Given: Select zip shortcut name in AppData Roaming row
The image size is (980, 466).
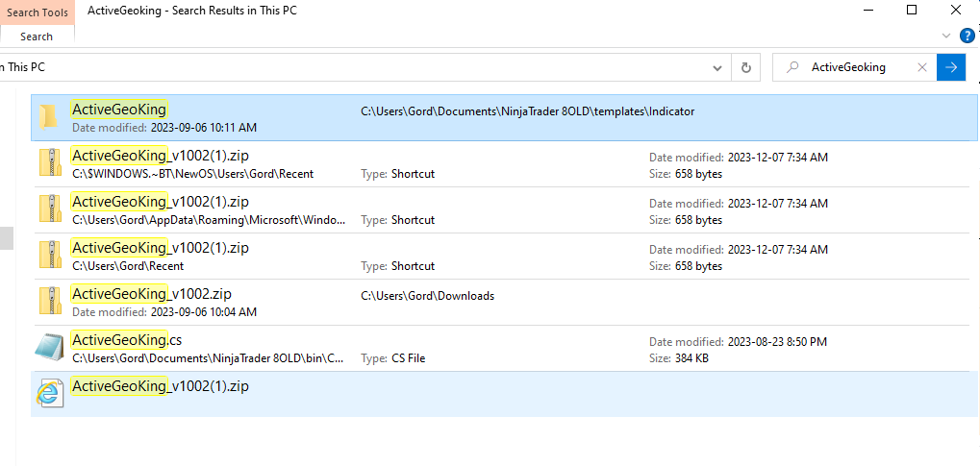Looking at the screenshot, I should pyautogui.click(x=161, y=202).
